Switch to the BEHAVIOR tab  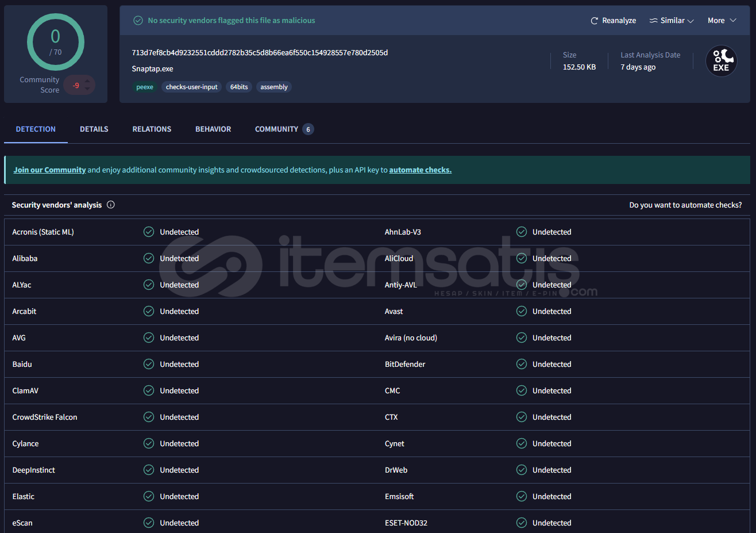213,129
